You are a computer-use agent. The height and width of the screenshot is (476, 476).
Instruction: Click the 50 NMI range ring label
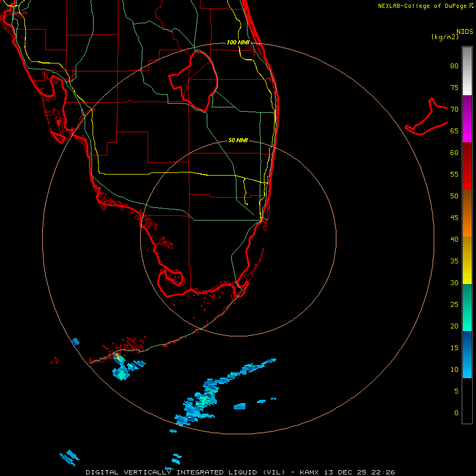pyautogui.click(x=238, y=140)
